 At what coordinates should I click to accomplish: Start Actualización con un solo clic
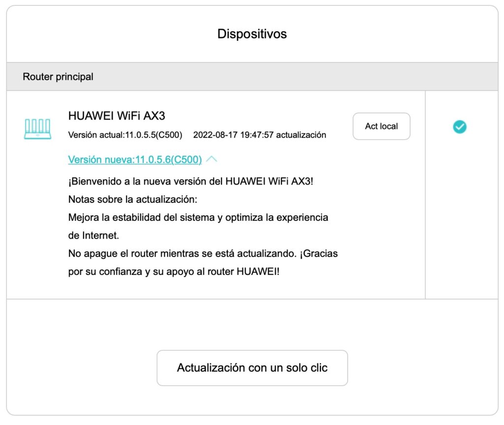click(x=252, y=368)
